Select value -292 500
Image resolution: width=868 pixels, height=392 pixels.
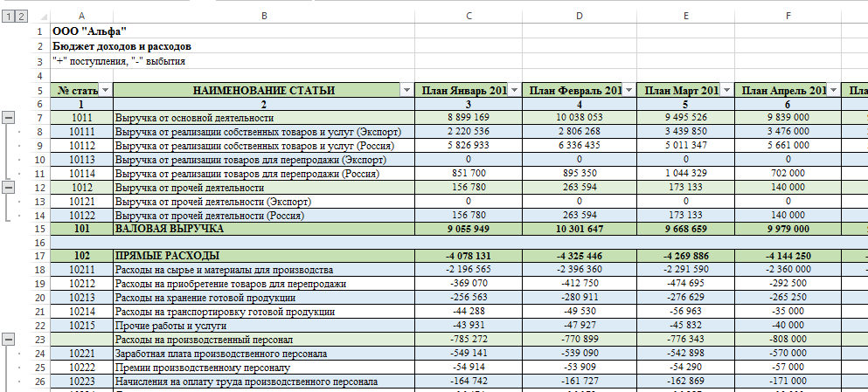point(788,284)
